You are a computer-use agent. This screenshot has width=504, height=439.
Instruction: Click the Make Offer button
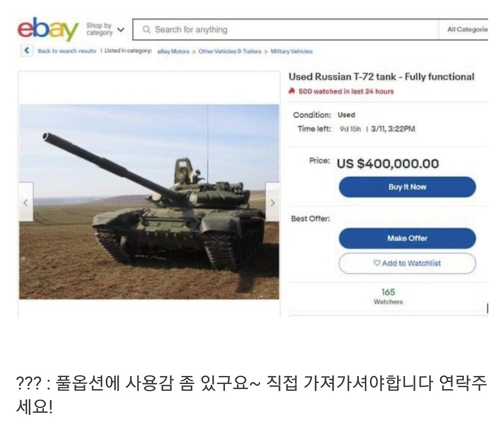(x=407, y=238)
